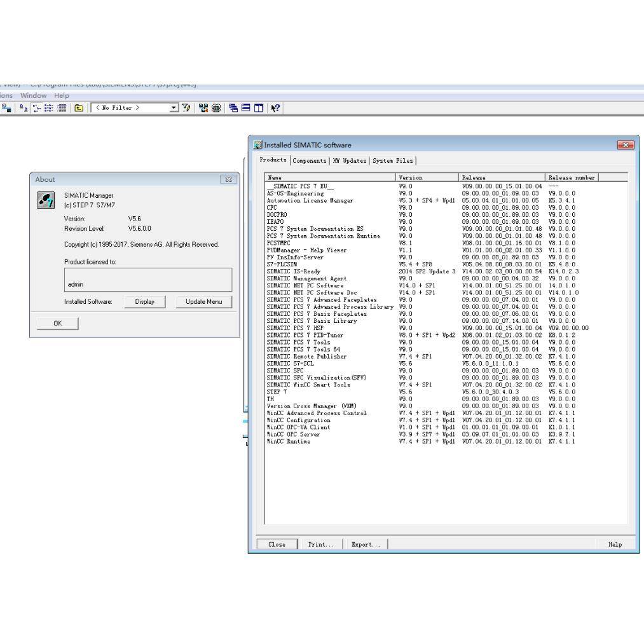Click Close in Installed SIMATIC software

[x=277, y=544]
